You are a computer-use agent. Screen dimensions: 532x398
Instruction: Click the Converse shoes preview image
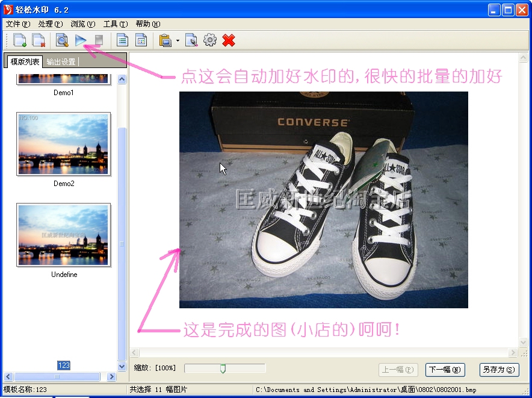324,200
